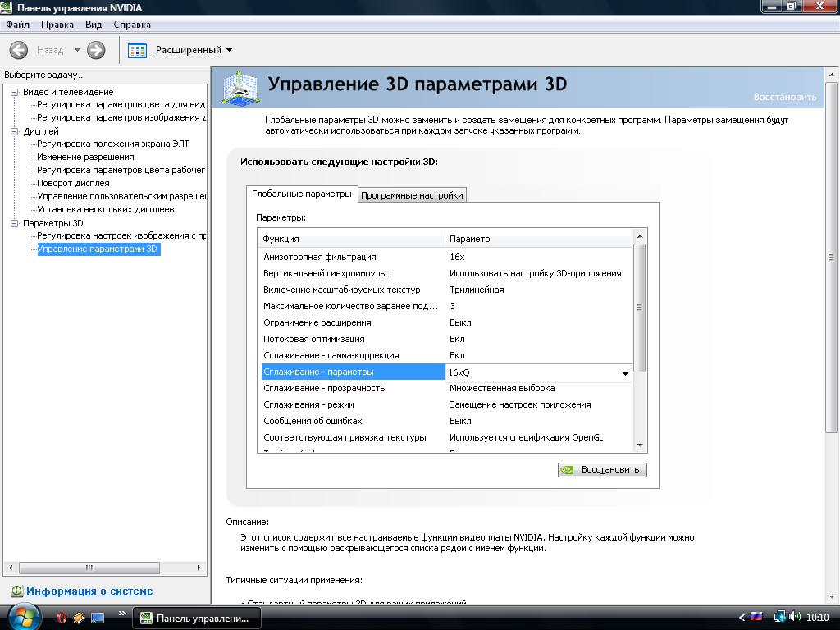Click Show Desktop quick launch icon
Image resolution: width=840 pixels, height=630 pixels.
coord(98,618)
